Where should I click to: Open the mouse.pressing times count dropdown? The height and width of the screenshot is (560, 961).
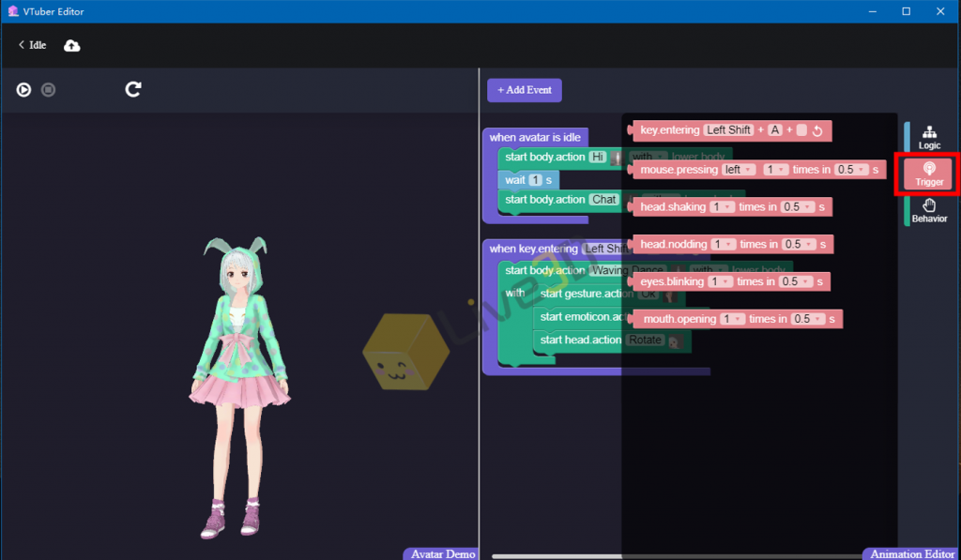click(774, 170)
